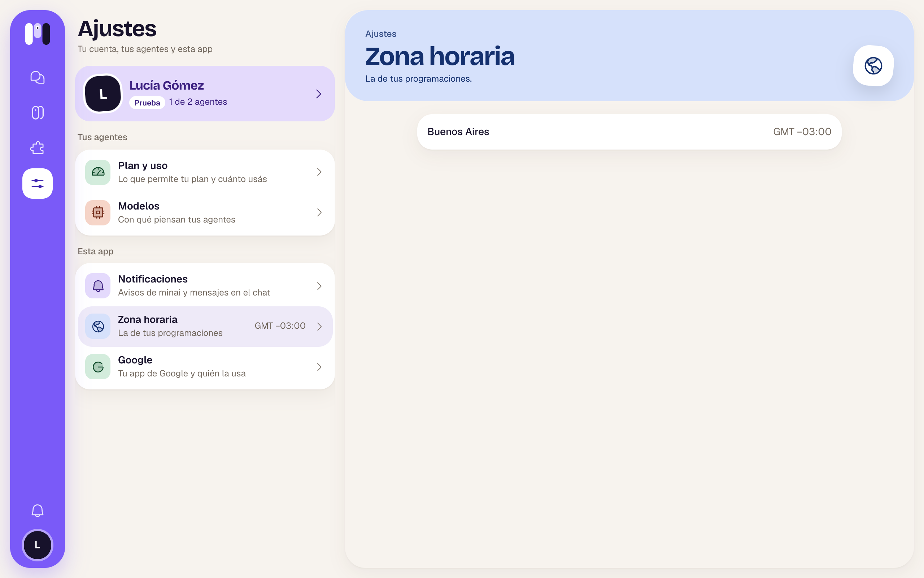The height and width of the screenshot is (578, 924).
Task: Click the Prueba plan badge
Action: [x=147, y=103]
